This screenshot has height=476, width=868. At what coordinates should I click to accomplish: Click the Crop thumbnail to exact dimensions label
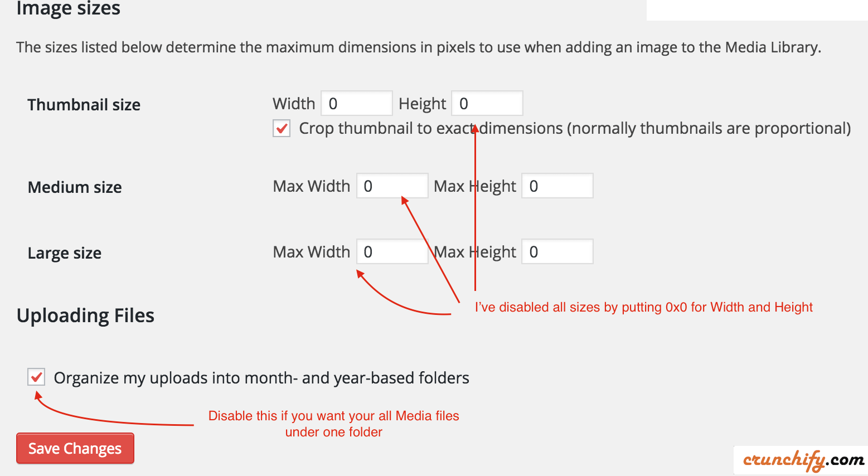click(x=575, y=129)
